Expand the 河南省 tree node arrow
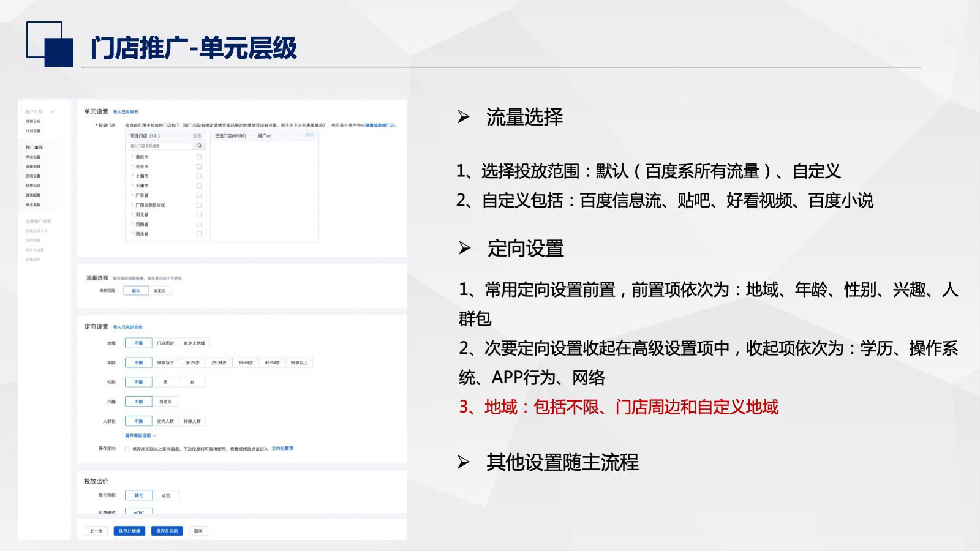The height and width of the screenshot is (551, 980). click(x=132, y=224)
